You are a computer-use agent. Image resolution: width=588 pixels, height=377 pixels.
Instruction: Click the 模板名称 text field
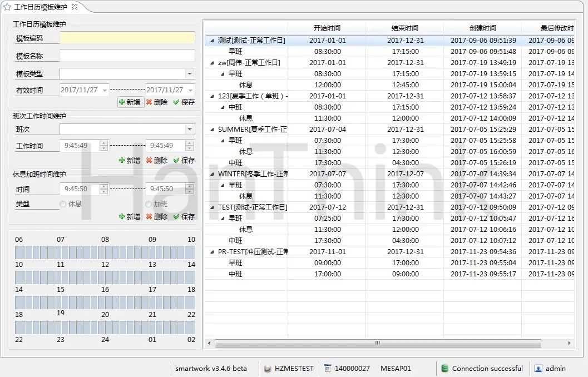click(x=127, y=56)
